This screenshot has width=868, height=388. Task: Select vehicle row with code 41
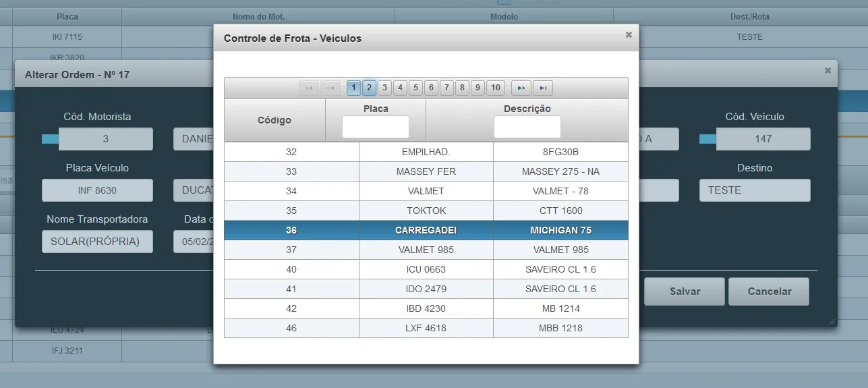click(426, 289)
